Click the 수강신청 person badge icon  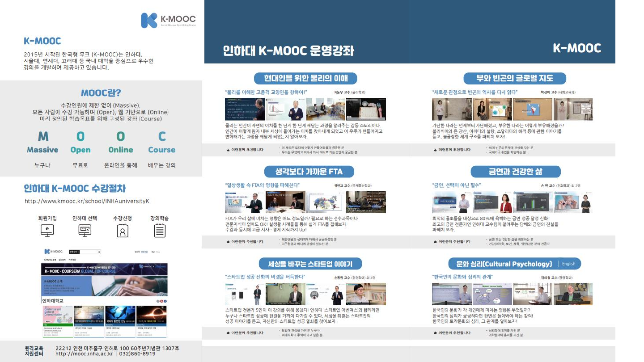click(122, 230)
